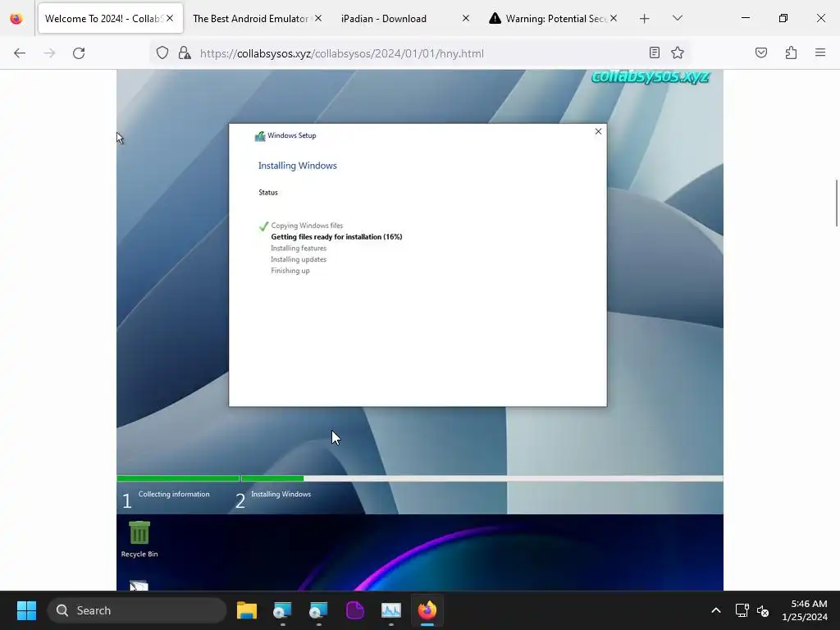The height and width of the screenshot is (630, 840).
Task: Switch to 'Warning: Potential Security' tab
Action: tap(555, 19)
